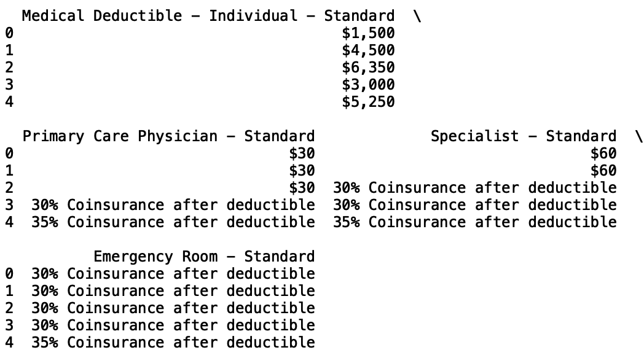Click the Medical Deductible - Individual - Standard header
Image resolution: width=644 pixels, height=350 pixels.
pyautogui.click(x=208, y=16)
